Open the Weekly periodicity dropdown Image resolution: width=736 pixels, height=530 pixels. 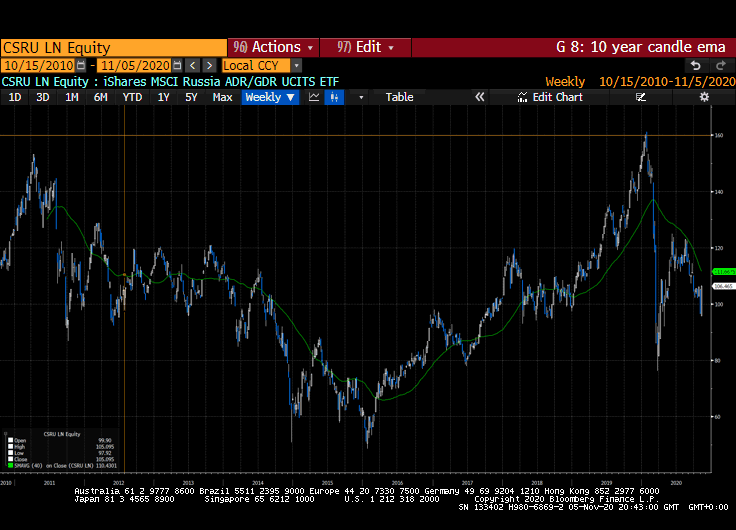[270, 97]
